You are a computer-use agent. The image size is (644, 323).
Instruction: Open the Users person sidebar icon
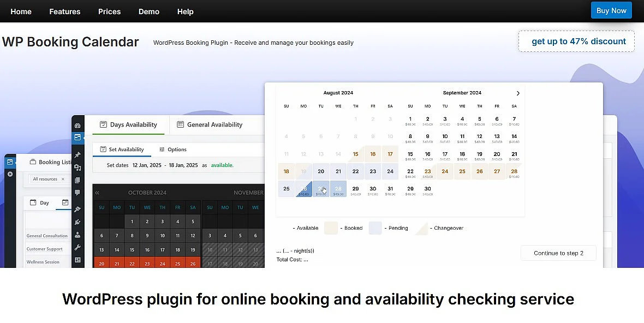pyautogui.click(x=77, y=235)
